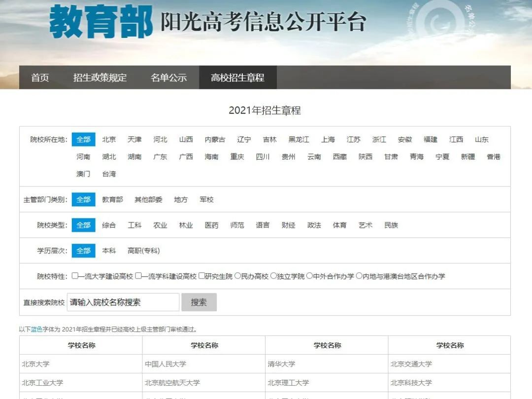Open 北京科技大学 in the school table
The width and height of the screenshot is (532, 399).
point(411,383)
